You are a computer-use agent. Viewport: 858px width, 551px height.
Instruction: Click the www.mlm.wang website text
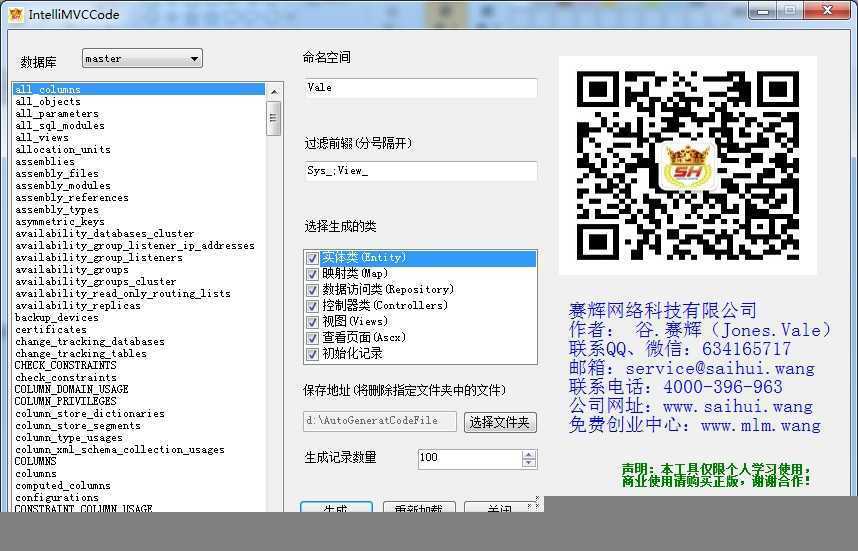tap(761, 426)
